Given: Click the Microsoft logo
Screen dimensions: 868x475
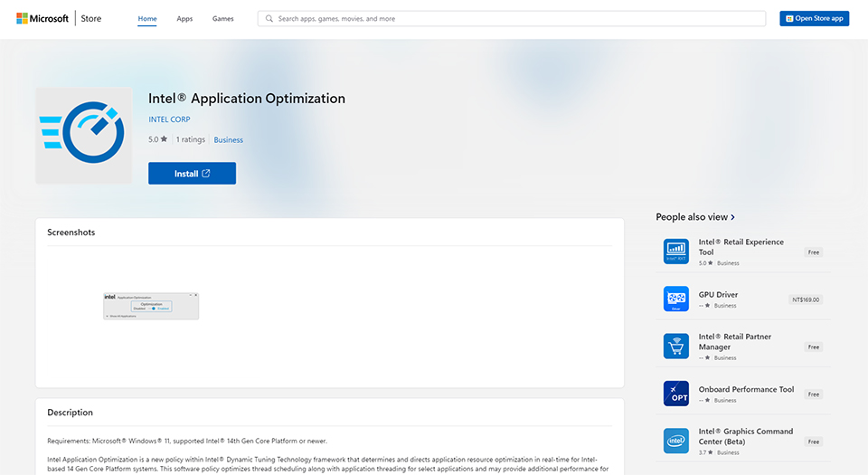Looking at the screenshot, I should [42, 18].
